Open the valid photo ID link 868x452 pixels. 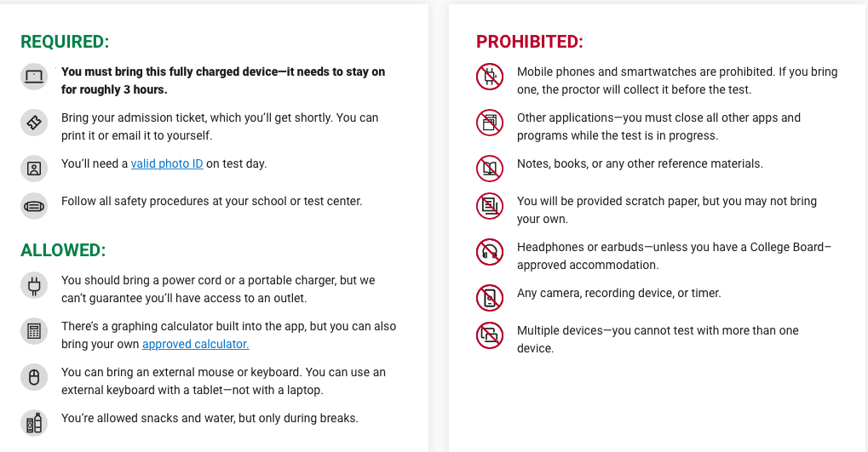(167, 163)
